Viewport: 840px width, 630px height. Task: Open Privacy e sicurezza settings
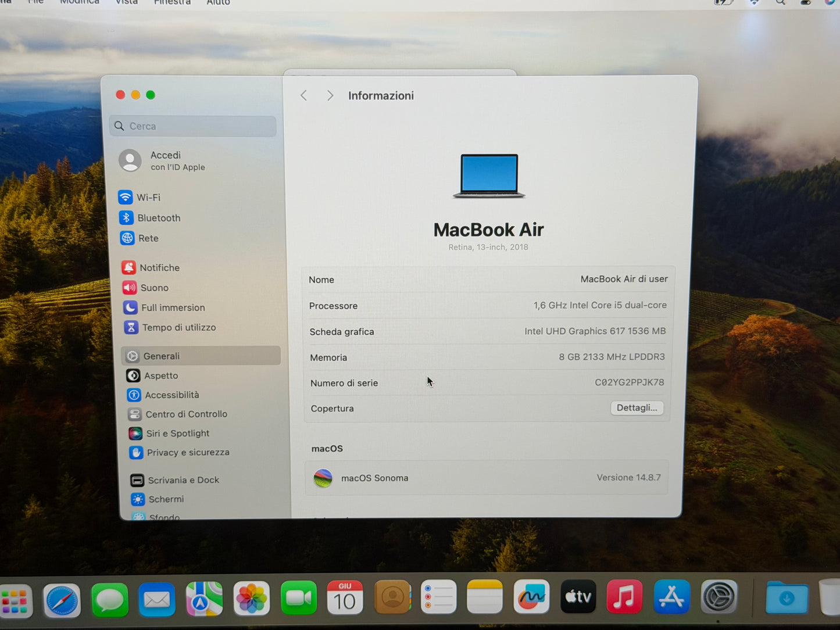(x=180, y=453)
